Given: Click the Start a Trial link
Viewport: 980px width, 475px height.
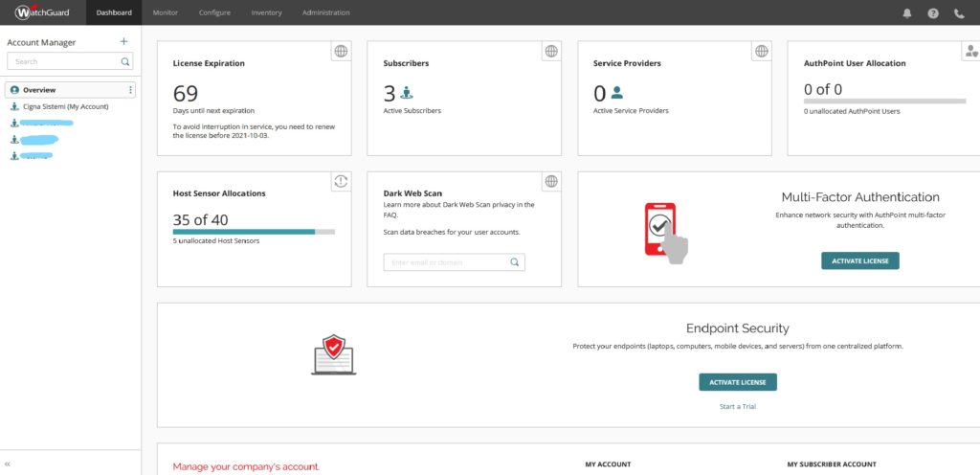Looking at the screenshot, I should click(x=738, y=406).
